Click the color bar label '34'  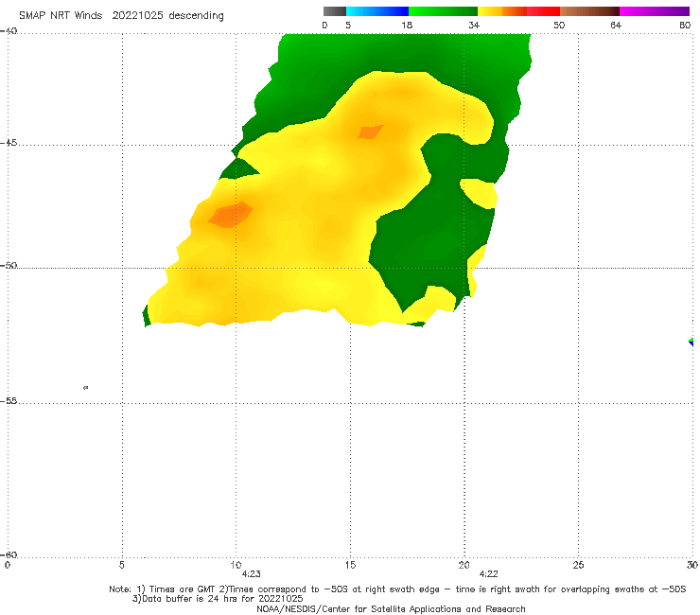point(474,25)
